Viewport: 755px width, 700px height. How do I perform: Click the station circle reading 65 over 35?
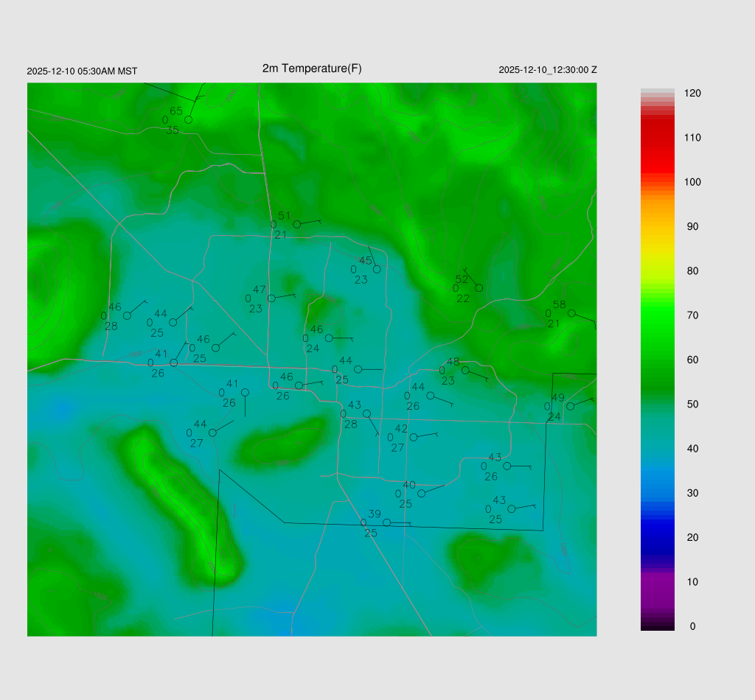(x=188, y=119)
